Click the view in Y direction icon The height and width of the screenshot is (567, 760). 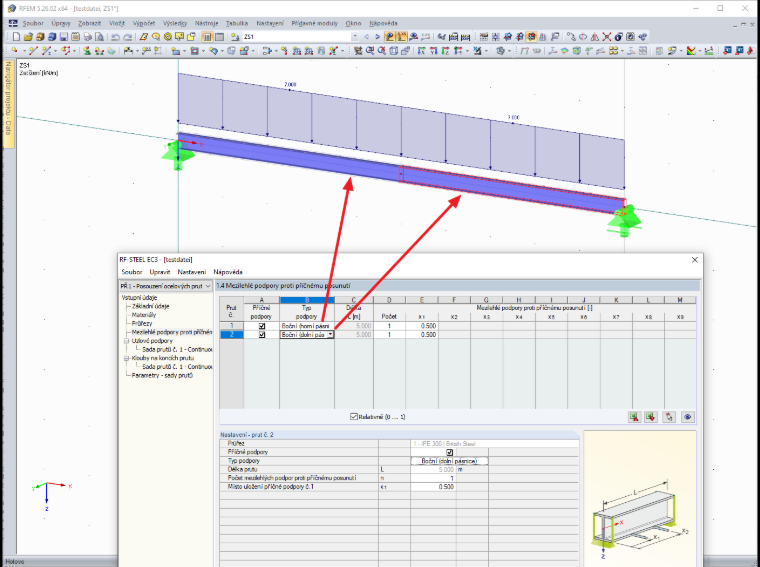(x=434, y=50)
